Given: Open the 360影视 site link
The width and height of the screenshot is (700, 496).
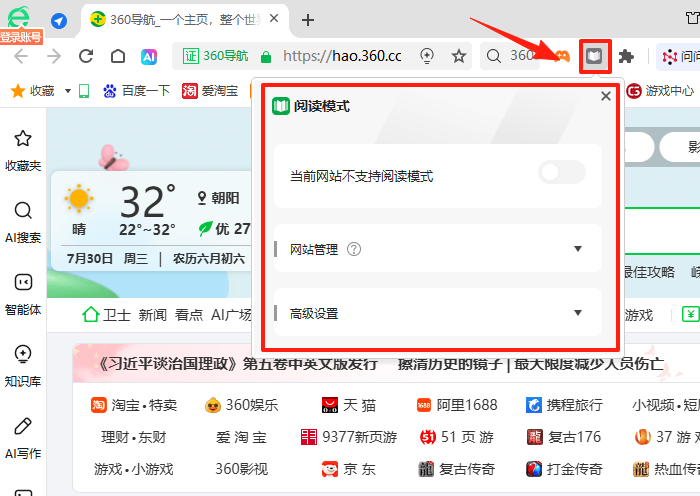Looking at the screenshot, I should coord(241,469).
